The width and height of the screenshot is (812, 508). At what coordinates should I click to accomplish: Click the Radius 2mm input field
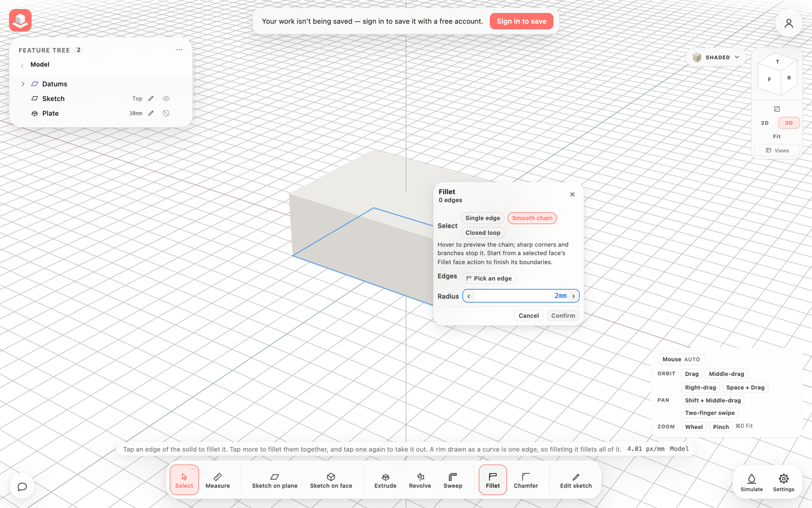(x=521, y=296)
